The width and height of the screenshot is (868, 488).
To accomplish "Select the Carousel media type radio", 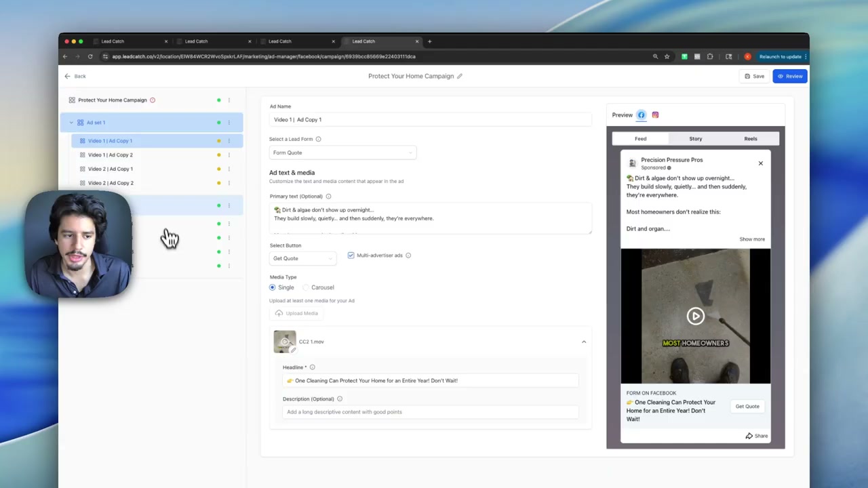I will point(306,287).
